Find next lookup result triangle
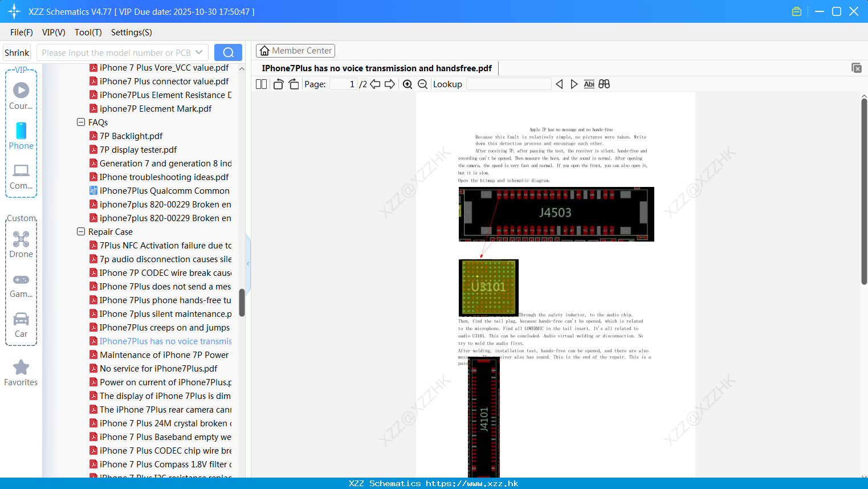Image resolution: width=868 pixels, height=489 pixels. pyautogui.click(x=574, y=84)
